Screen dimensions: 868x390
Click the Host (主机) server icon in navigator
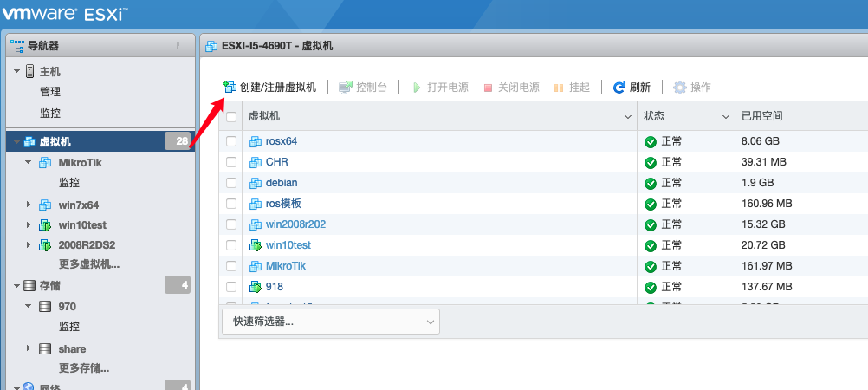30,71
